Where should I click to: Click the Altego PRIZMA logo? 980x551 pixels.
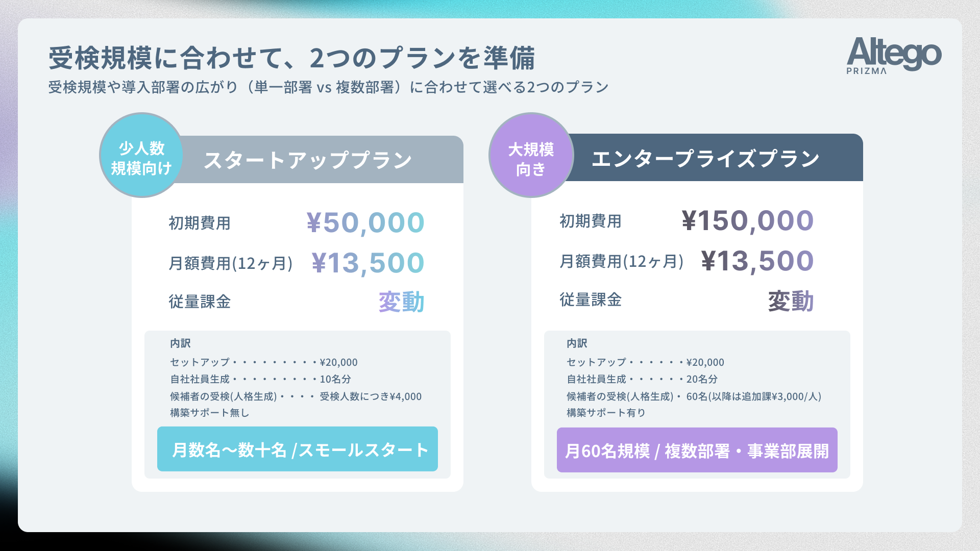click(894, 56)
